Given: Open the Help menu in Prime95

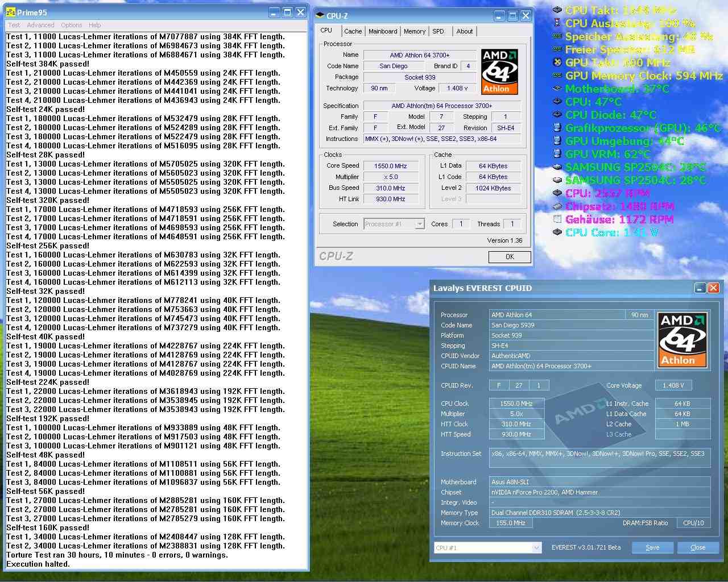Looking at the screenshot, I should [95, 25].
